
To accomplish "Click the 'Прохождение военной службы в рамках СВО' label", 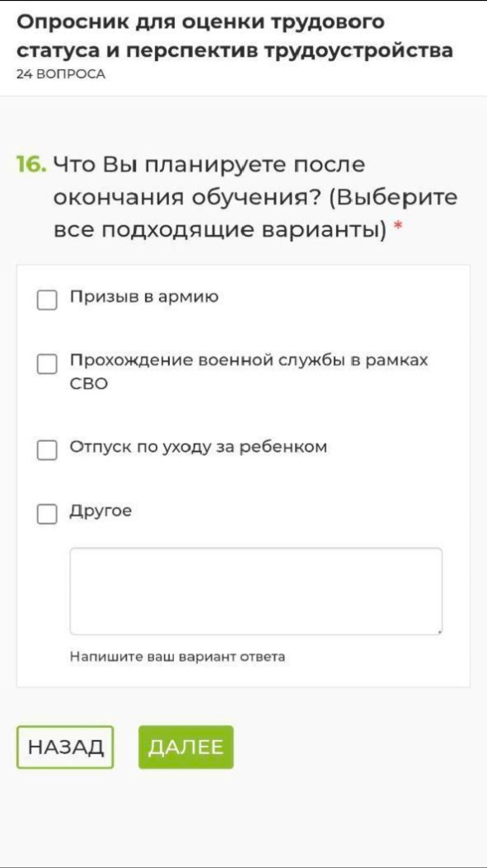I will click(x=248, y=371).
